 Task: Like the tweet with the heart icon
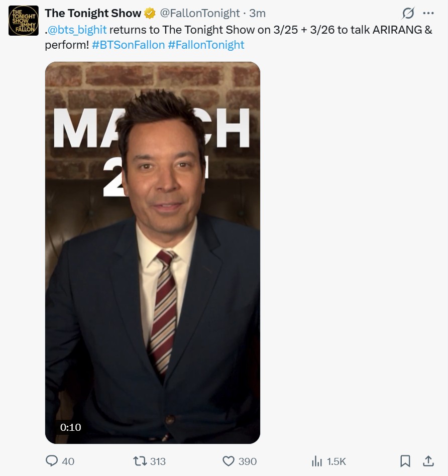(x=229, y=461)
